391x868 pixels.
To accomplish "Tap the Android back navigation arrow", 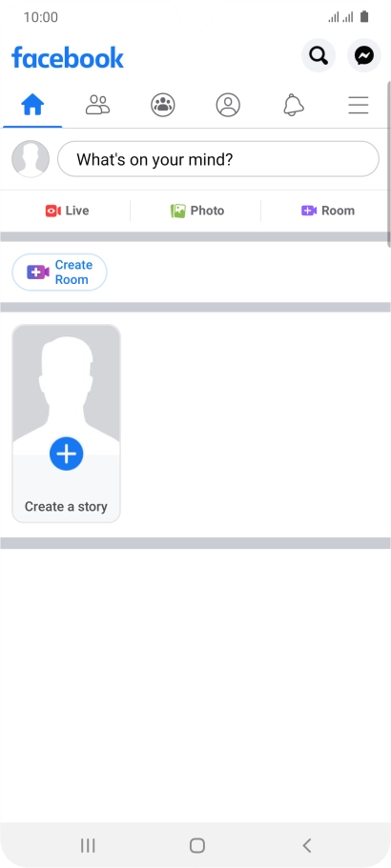I will click(x=307, y=845).
